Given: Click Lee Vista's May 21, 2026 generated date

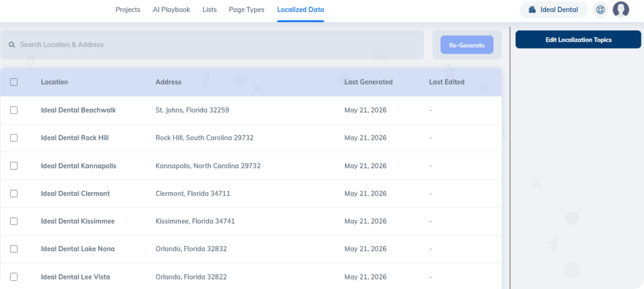Looking at the screenshot, I should click(x=365, y=276).
